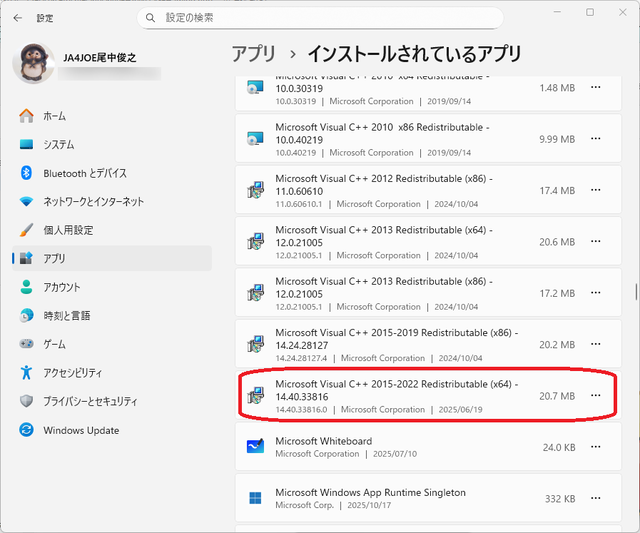640x533 pixels.
Task: Click the Visual C++ 2012 (x86) package icon
Action: 256,190
